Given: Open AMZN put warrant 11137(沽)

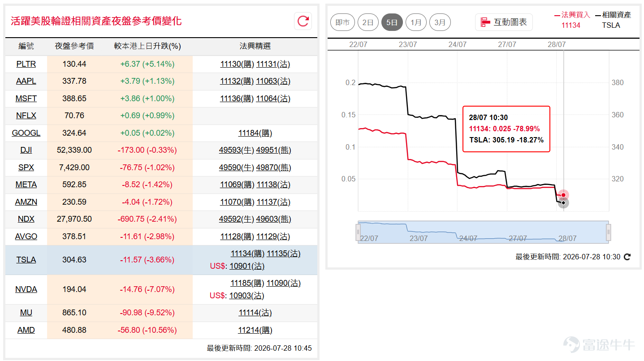Looking at the screenshot, I should coord(273,202).
